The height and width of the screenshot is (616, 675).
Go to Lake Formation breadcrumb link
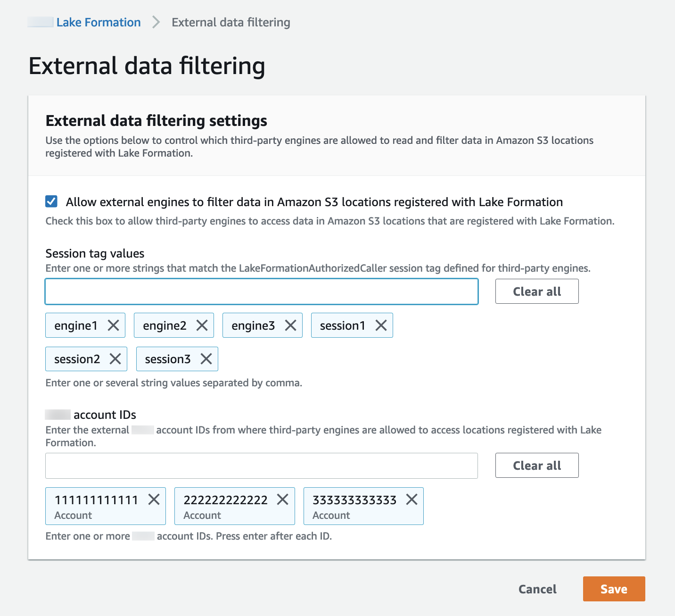tap(99, 22)
